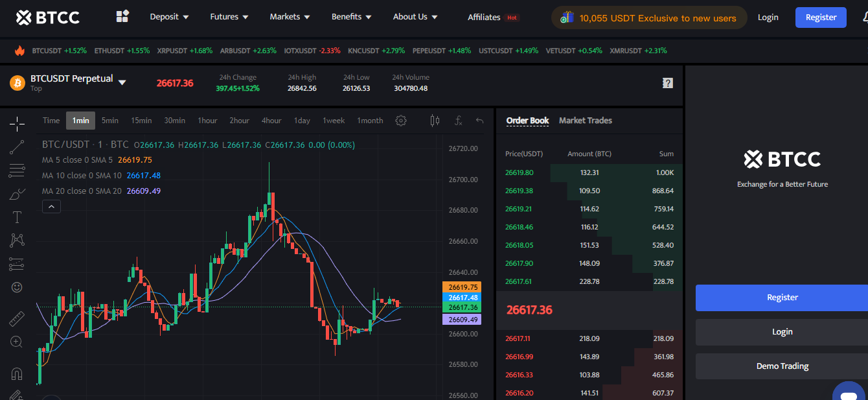
Task: Open the Benefits dropdown menu
Action: (x=352, y=17)
